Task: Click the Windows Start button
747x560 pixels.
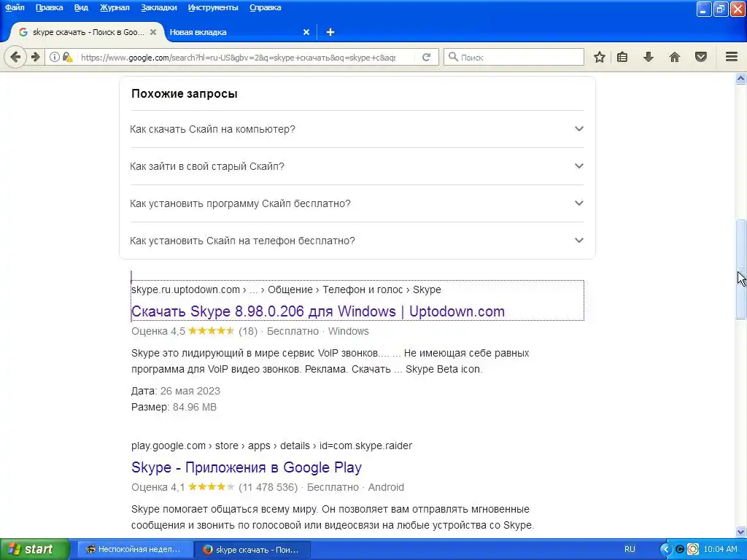Action: (x=35, y=549)
